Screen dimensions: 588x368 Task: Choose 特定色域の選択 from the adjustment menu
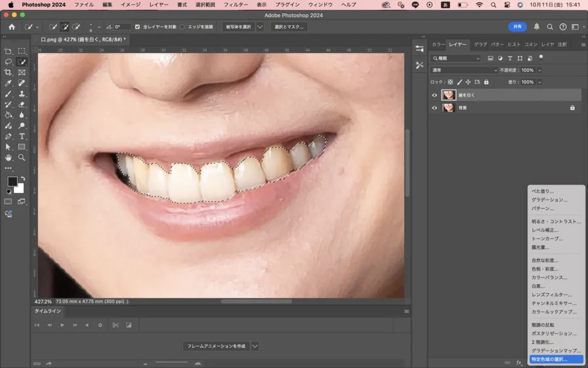coord(549,359)
